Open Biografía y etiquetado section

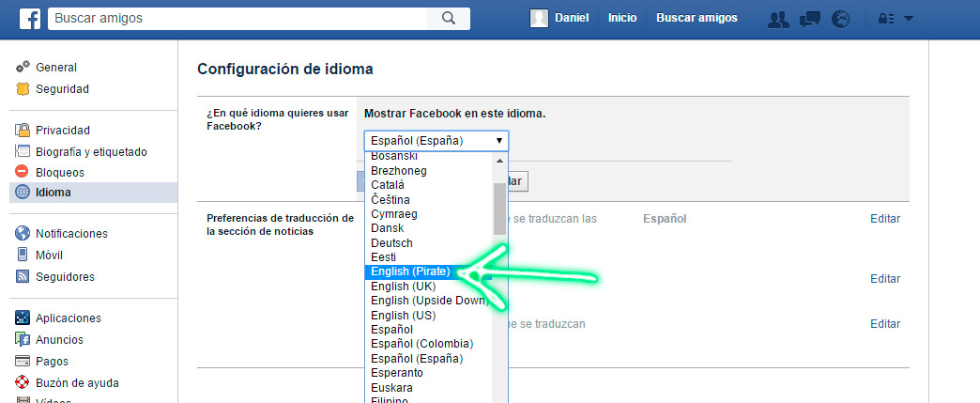(x=93, y=151)
